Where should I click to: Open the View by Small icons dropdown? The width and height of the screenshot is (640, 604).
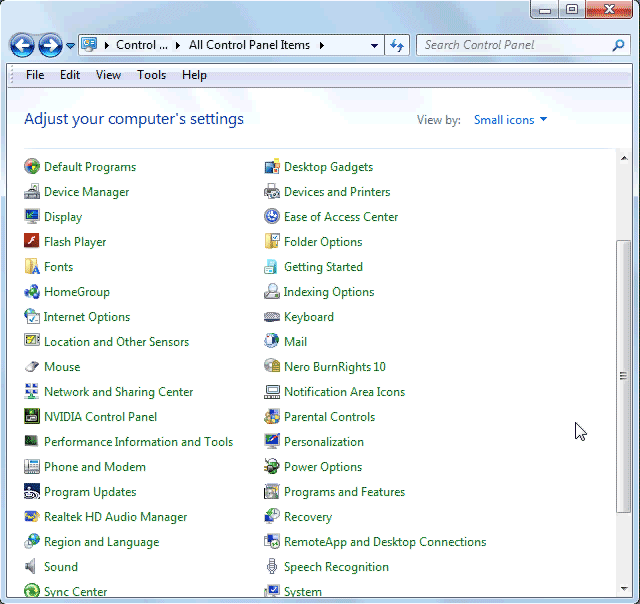[x=510, y=120]
